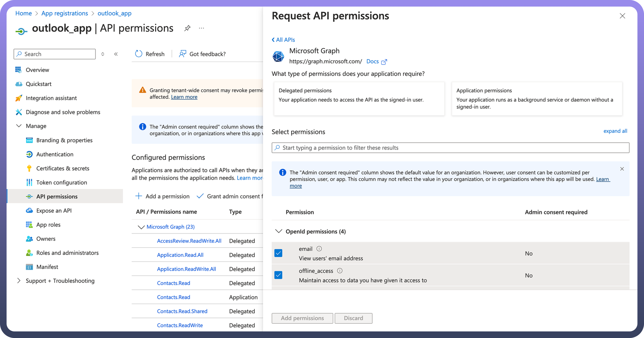The height and width of the screenshot is (338, 644).
Task: Expand Support + Troubleshooting section
Action: 19,281
